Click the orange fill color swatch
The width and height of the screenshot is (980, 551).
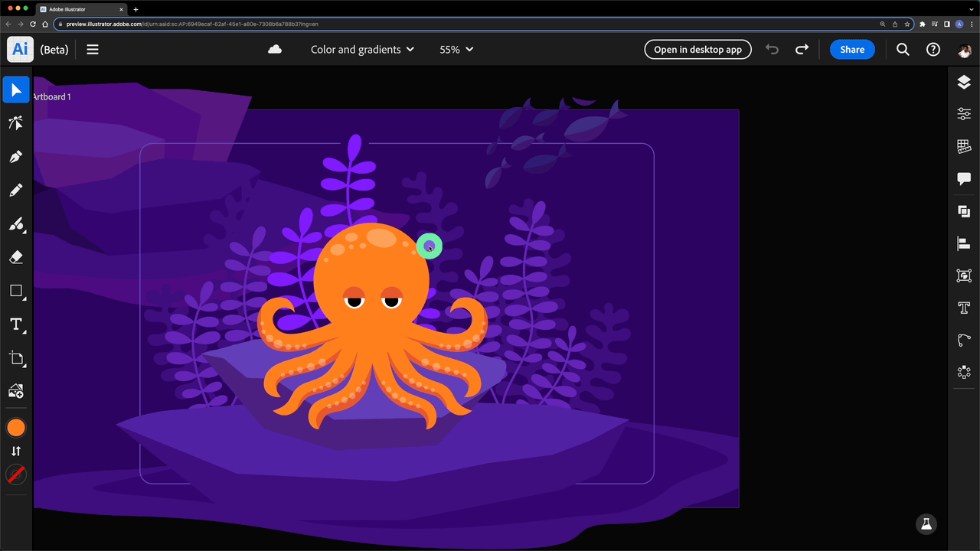16,427
